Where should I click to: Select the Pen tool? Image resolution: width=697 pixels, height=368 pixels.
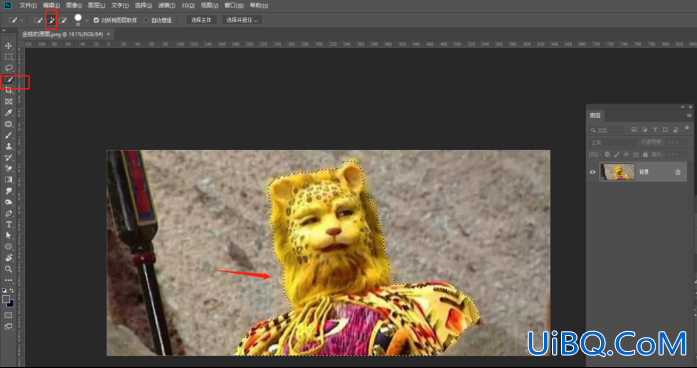coord(8,213)
